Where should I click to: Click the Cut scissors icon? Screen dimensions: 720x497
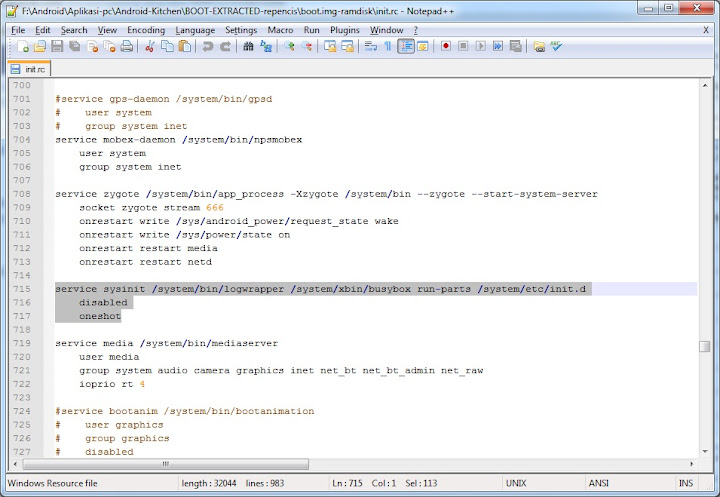149,47
